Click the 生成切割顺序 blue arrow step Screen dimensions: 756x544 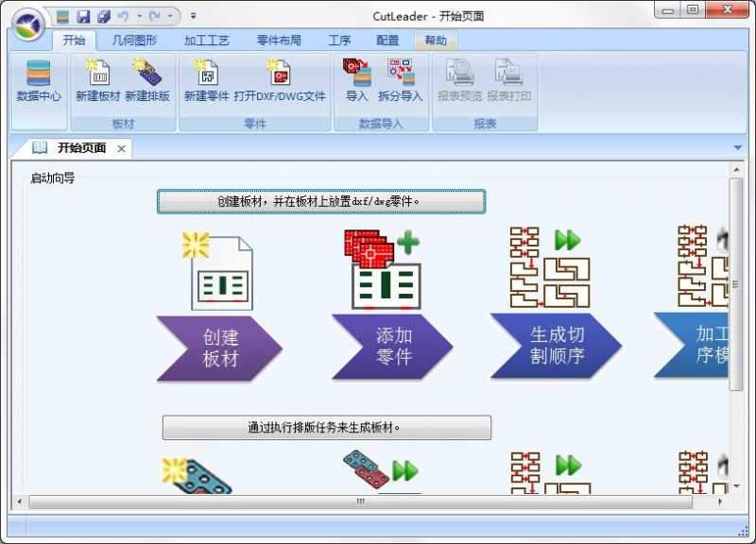click(556, 346)
